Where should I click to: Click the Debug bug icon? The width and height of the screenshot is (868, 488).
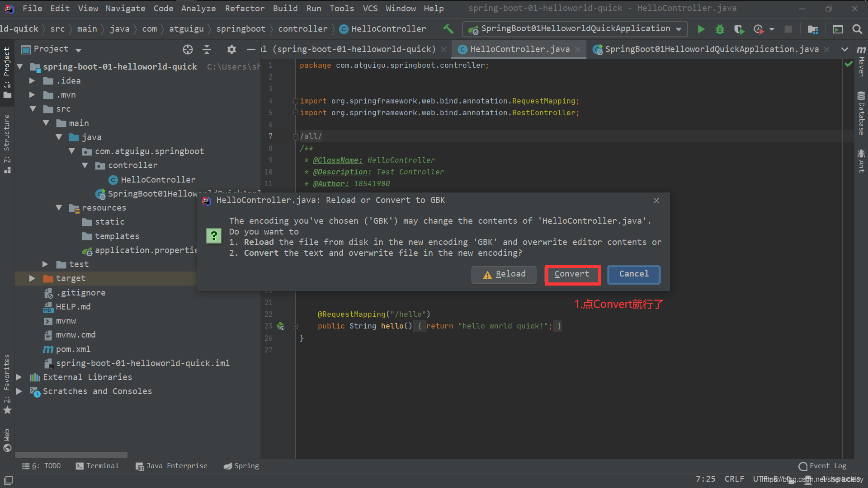click(x=720, y=29)
